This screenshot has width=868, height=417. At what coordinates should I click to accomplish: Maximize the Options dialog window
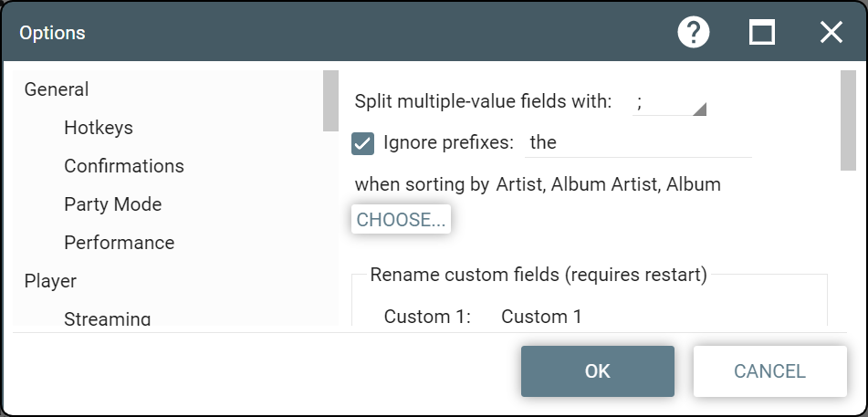(762, 33)
